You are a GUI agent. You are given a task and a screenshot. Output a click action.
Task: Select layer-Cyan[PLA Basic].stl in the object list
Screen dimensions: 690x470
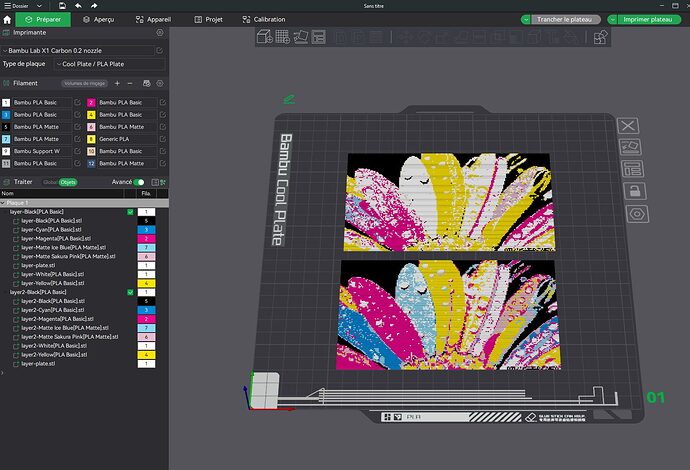(x=51, y=230)
